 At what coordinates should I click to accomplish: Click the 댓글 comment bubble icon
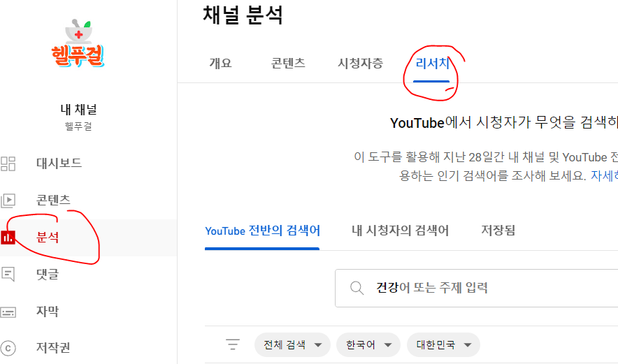pyautogui.click(x=8, y=274)
